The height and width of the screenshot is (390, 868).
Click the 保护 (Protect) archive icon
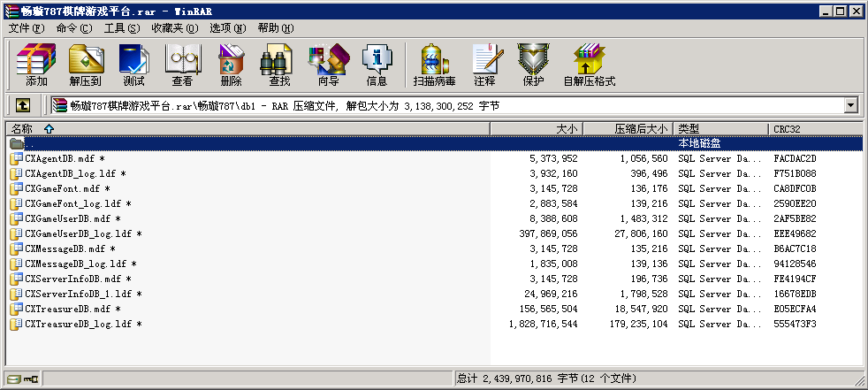(533, 65)
